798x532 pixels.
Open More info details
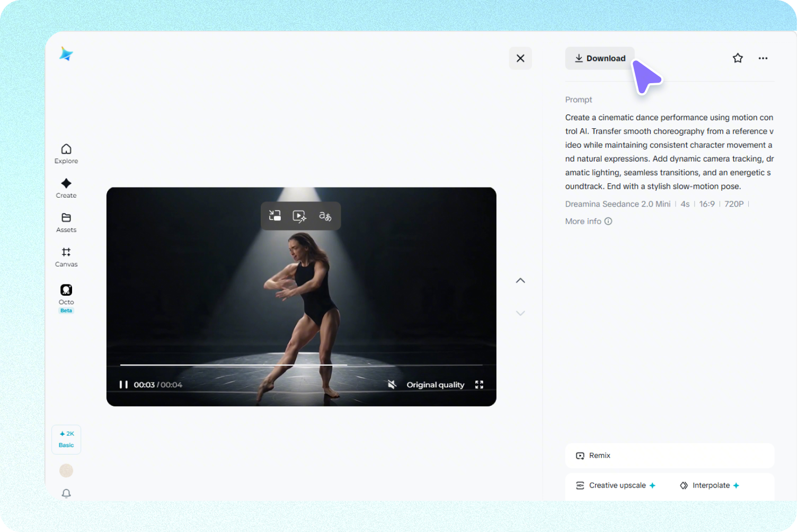[589, 221]
